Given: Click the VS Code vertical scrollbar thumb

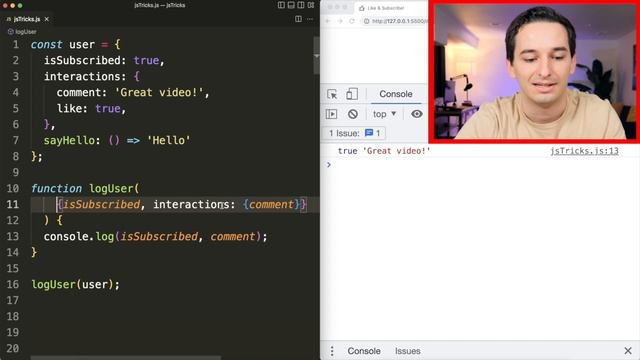Looking at the screenshot, I should [x=316, y=56].
